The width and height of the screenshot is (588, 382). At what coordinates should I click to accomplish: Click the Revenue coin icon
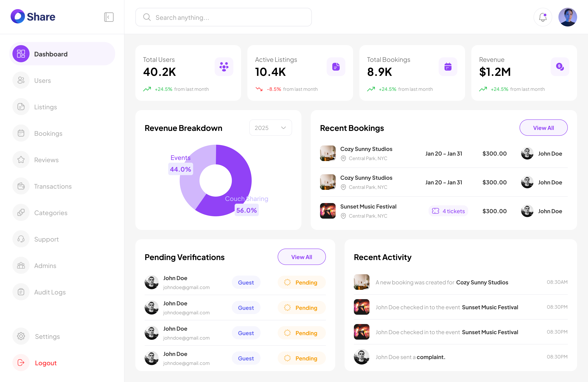click(560, 67)
